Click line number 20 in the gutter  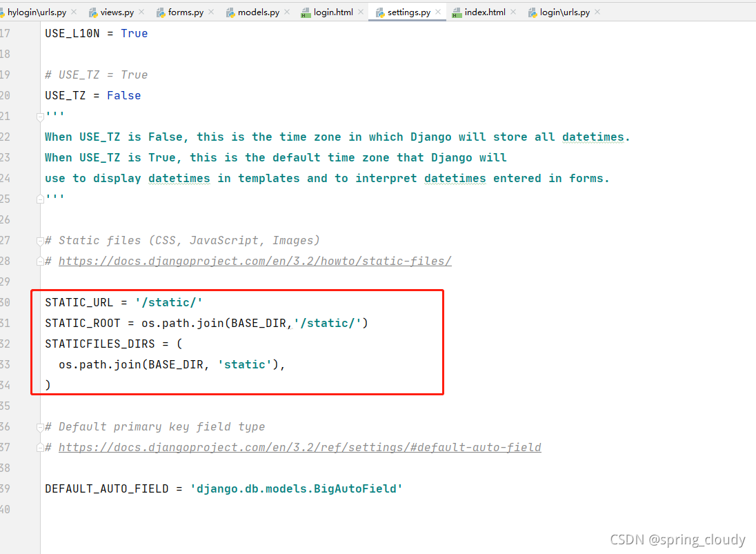[6, 95]
